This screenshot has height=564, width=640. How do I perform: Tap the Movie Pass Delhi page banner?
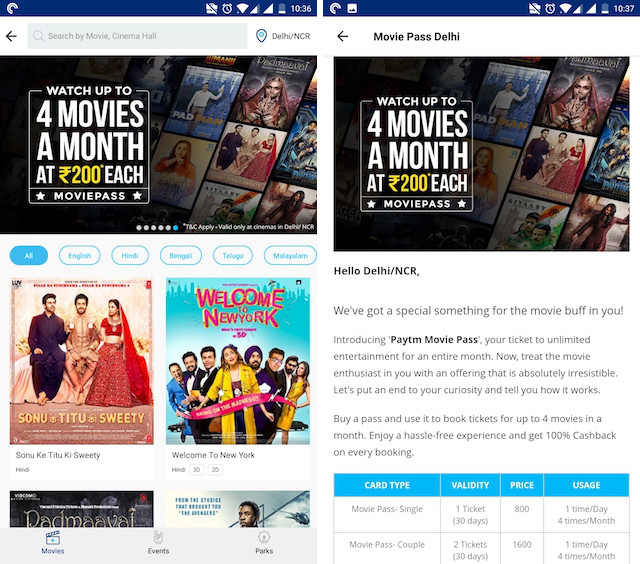click(x=481, y=154)
